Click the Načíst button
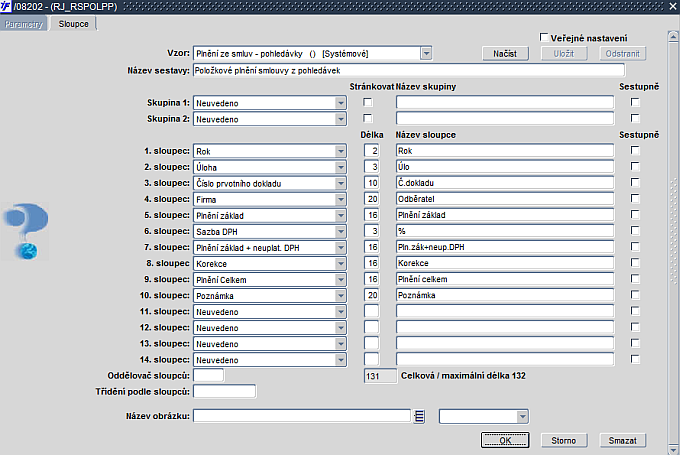The image size is (680, 455). tap(505, 53)
